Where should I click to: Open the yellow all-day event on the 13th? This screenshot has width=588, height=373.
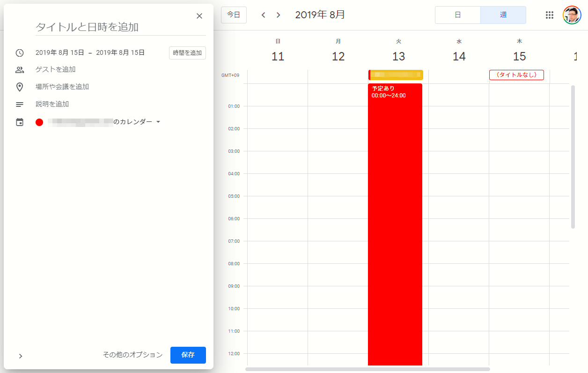coord(396,75)
